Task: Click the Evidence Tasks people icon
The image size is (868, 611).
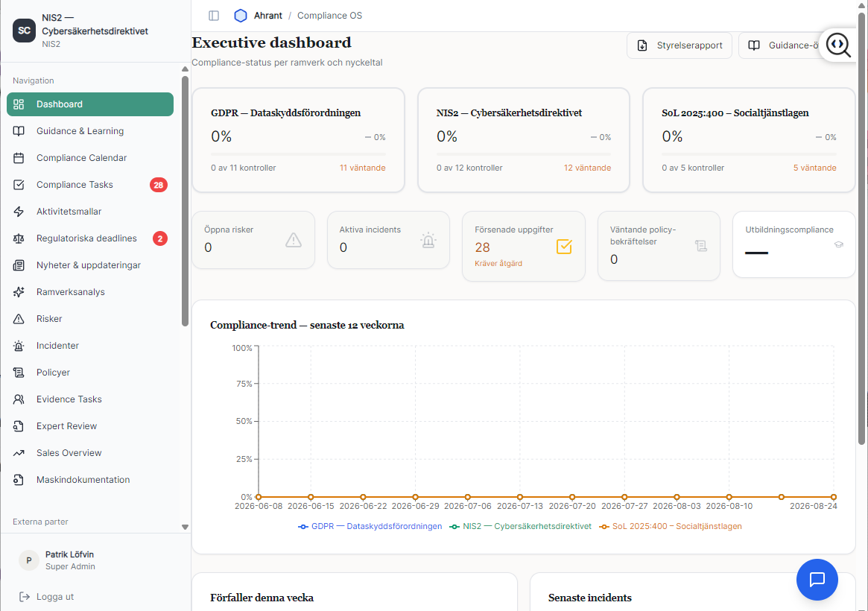Action: [x=19, y=399]
